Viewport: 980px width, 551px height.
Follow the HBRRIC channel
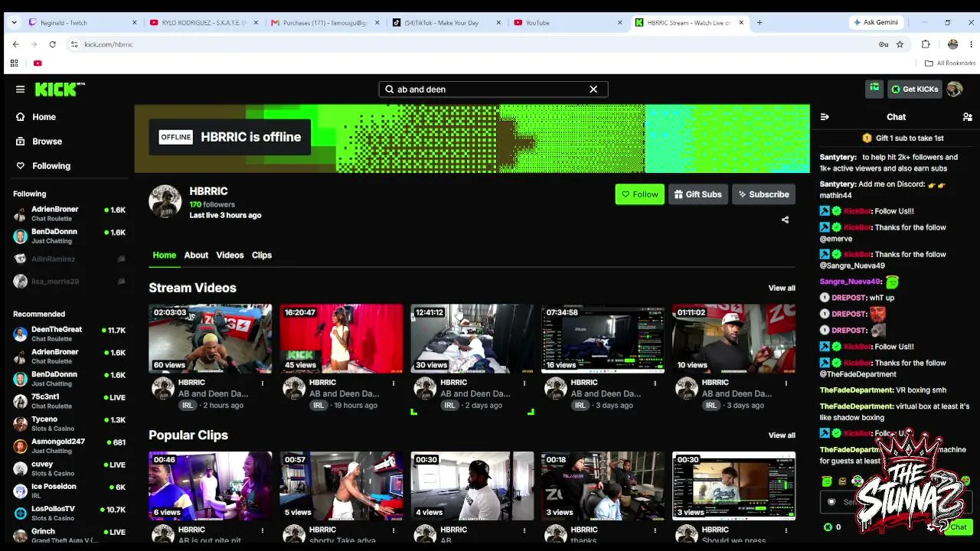point(639,194)
